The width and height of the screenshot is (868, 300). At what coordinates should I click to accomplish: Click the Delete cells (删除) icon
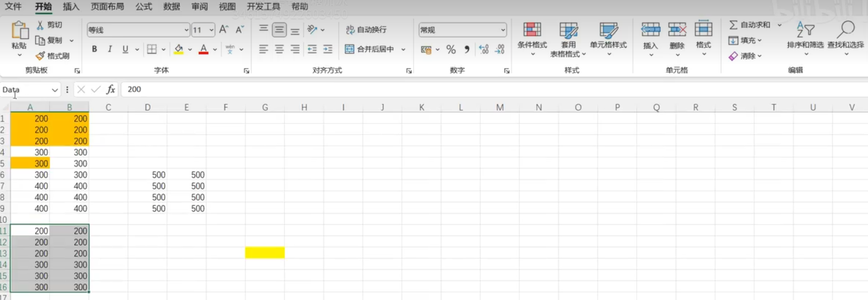click(677, 30)
